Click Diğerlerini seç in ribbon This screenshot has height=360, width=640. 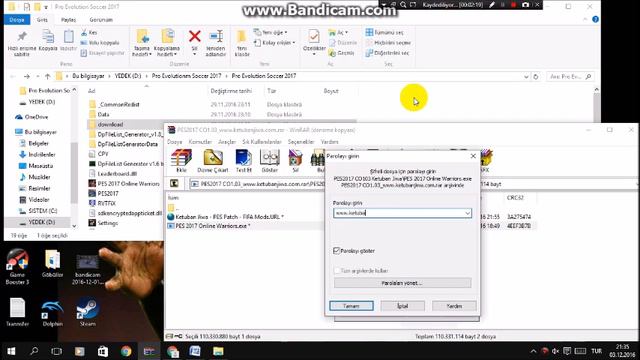pos(387,53)
